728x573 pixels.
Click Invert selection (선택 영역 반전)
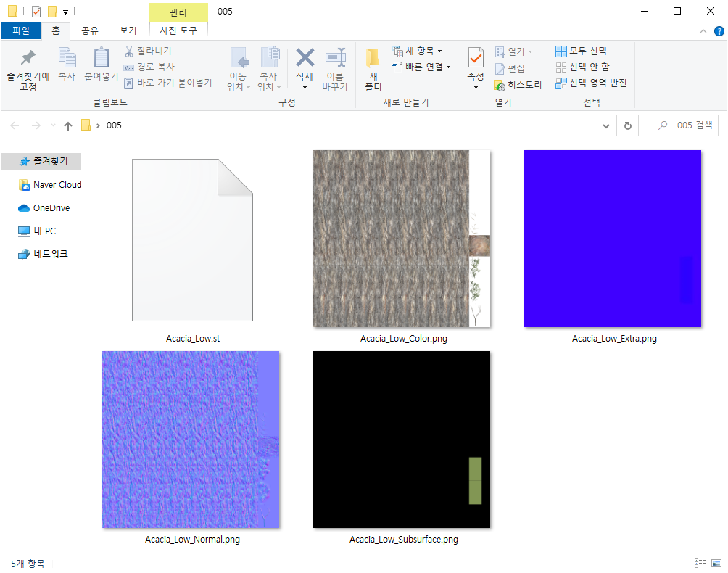(592, 83)
